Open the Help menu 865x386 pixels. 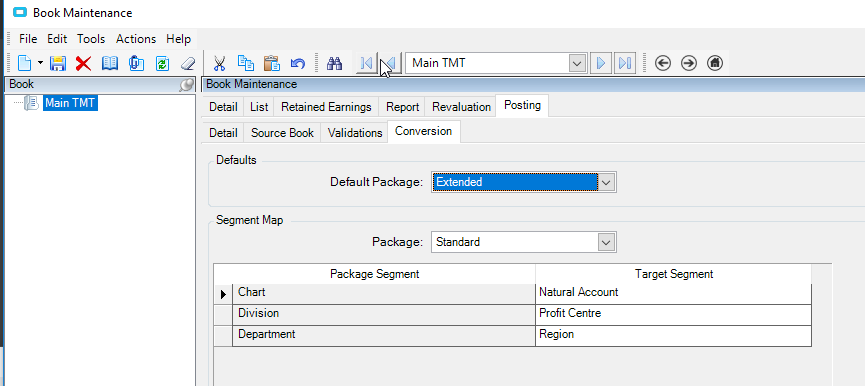[178, 39]
